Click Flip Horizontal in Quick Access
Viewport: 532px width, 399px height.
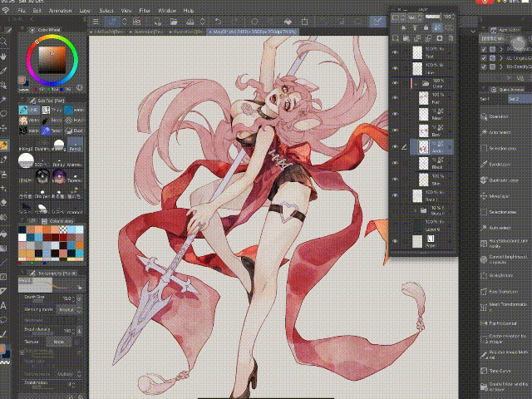coord(502,323)
